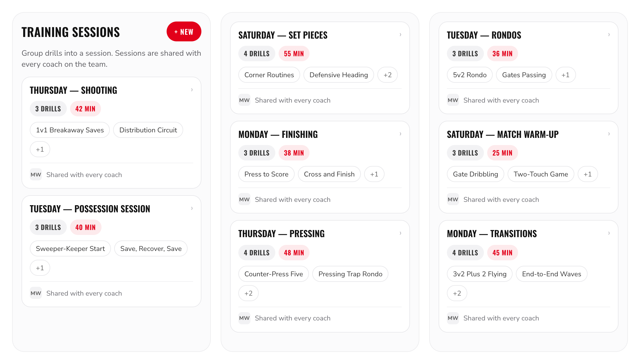Viewport: 640px width, 364px height.
Task: Create a new training session
Action: (x=184, y=32)
